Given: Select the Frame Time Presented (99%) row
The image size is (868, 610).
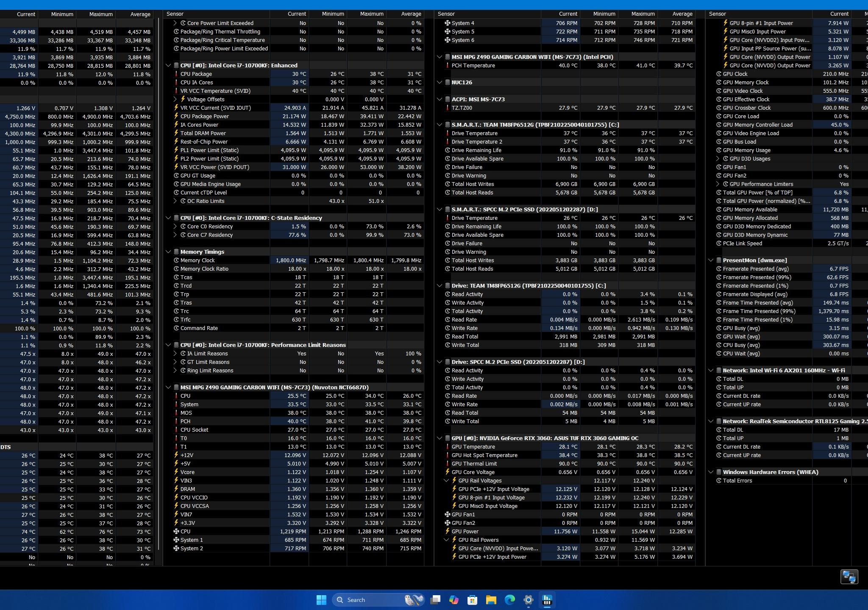Looking at the screenshot, I should coord(787,311).
